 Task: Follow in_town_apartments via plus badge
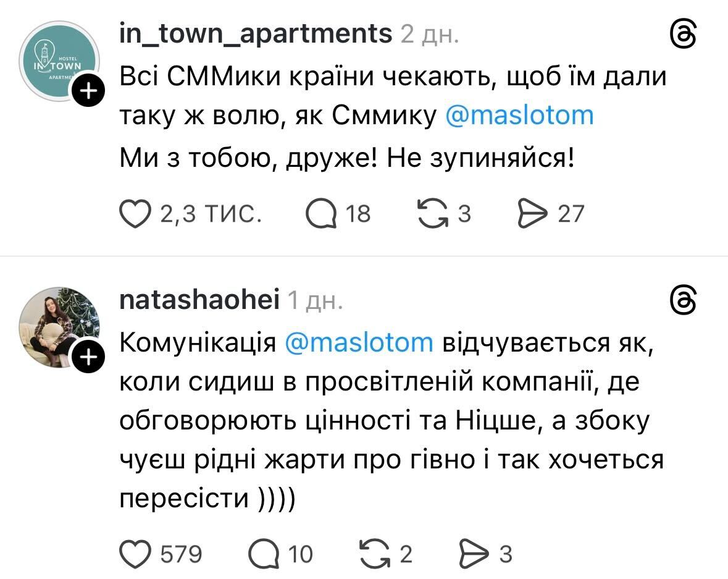(x=89, y=92)
